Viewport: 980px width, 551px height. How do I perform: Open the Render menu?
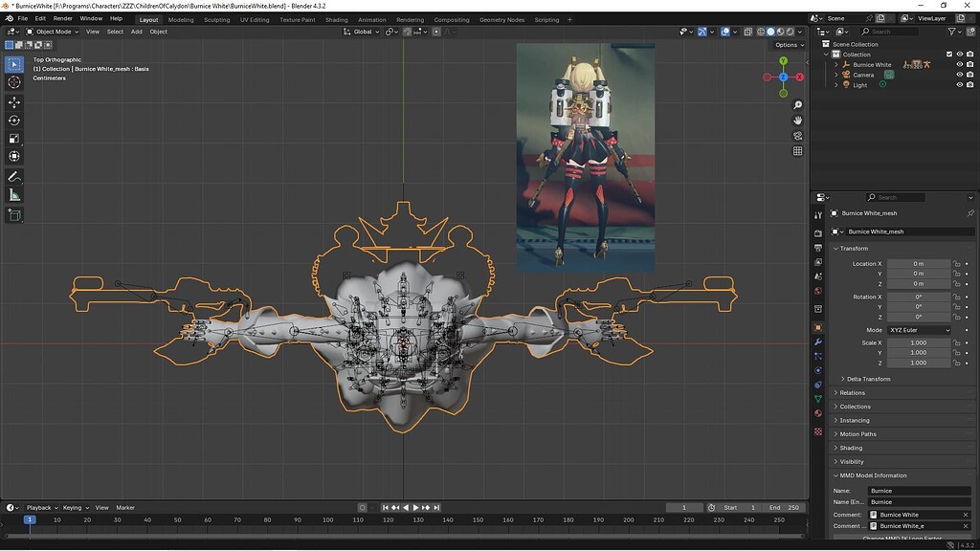point(62,17)
